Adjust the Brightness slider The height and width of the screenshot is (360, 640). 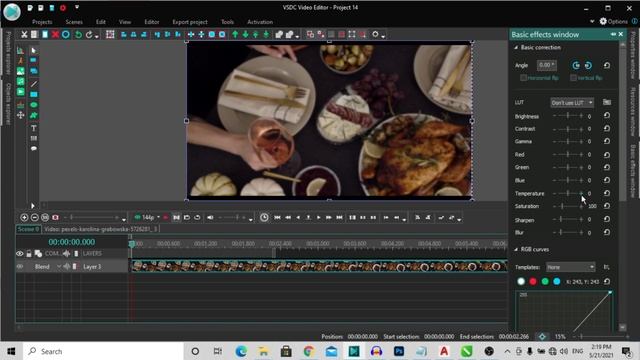coord(567,116)
